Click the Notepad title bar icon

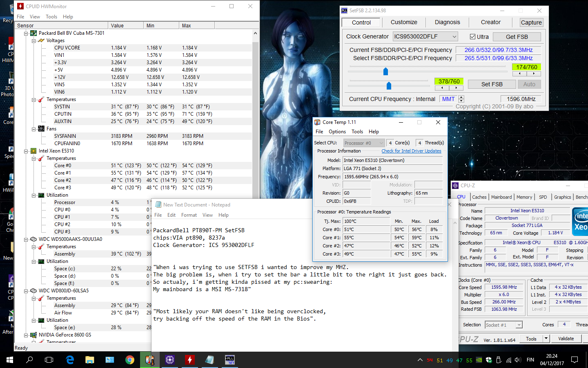[x=158, y=205]
